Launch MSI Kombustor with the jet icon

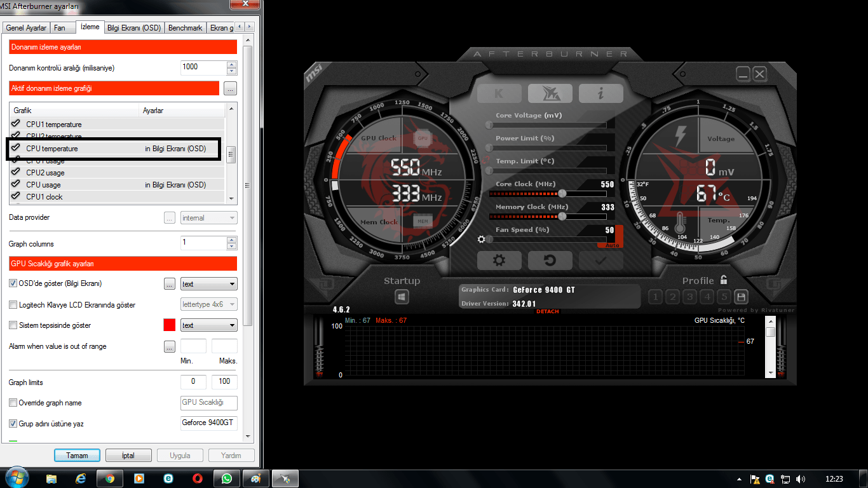(550, 93)
